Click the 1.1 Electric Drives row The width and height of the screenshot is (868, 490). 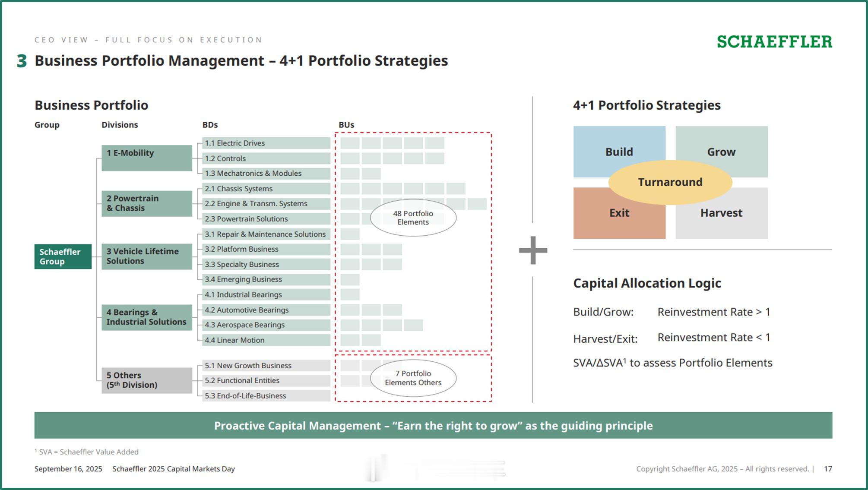pos(266,143)
